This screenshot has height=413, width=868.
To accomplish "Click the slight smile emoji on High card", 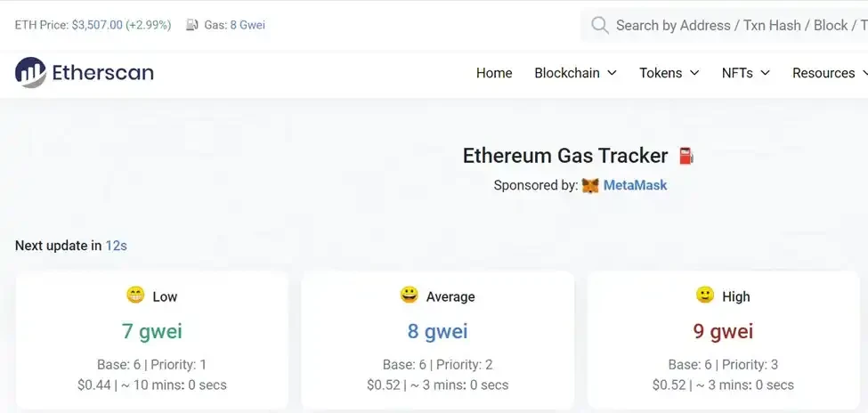I will pyautogui.click(x=705, y=296).
